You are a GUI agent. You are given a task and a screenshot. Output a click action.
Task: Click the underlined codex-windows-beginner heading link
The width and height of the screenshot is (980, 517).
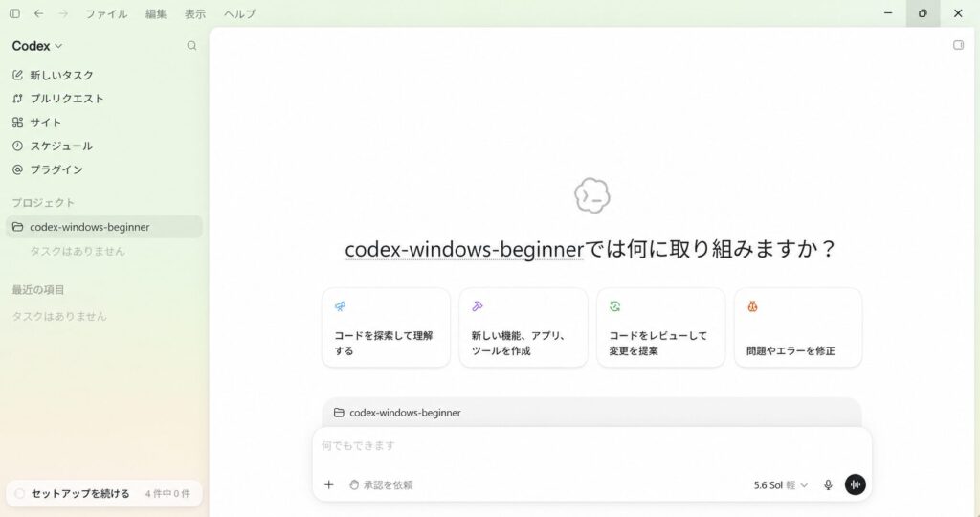464,249
